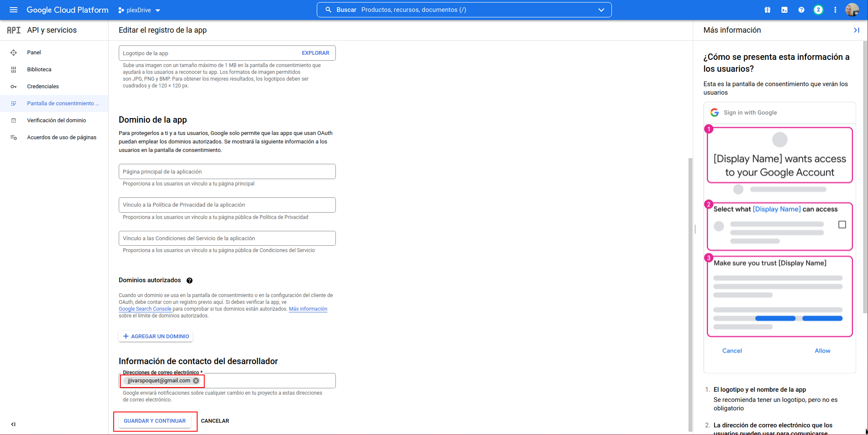This screenshot has height=435, width=868.
Task: Collapse the Más información side panel
Action: click(856, 30)
